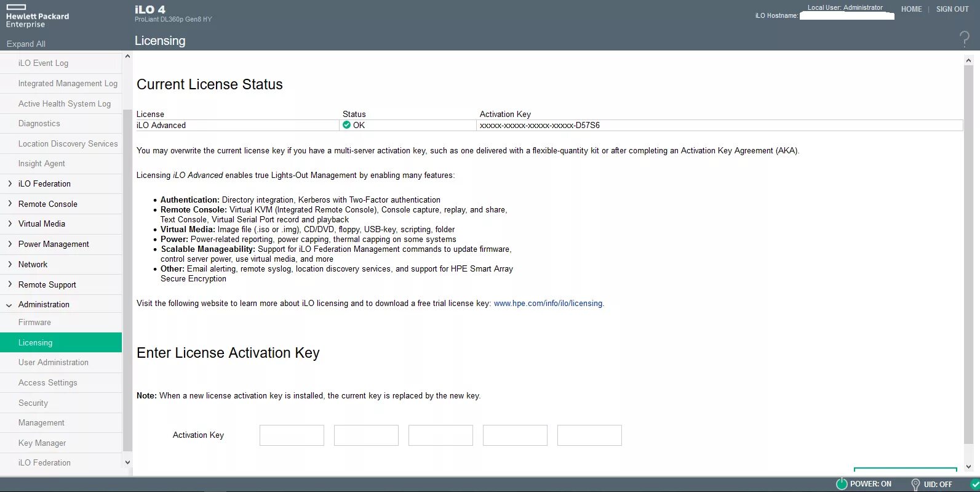Click the first Activation Key field

(292, 435)
